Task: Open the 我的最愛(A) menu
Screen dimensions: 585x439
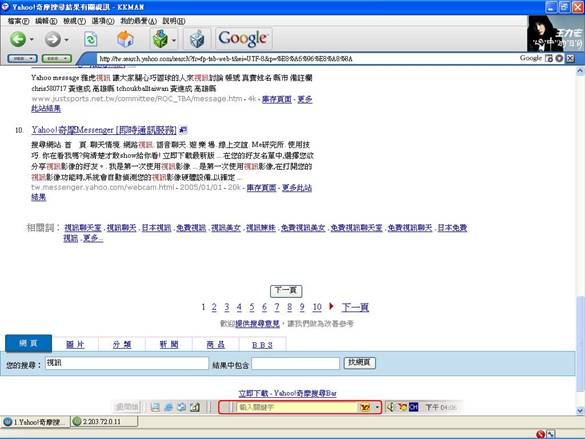Action: 138,21
